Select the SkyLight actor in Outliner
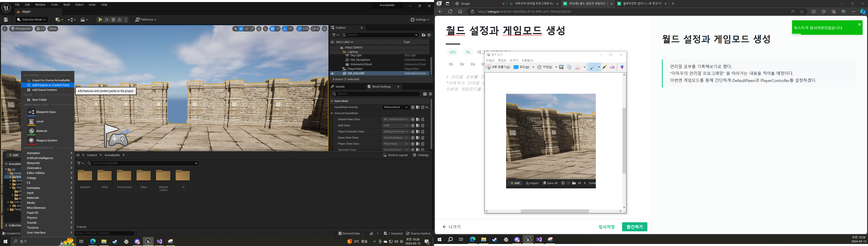 [x=356, y=56]
